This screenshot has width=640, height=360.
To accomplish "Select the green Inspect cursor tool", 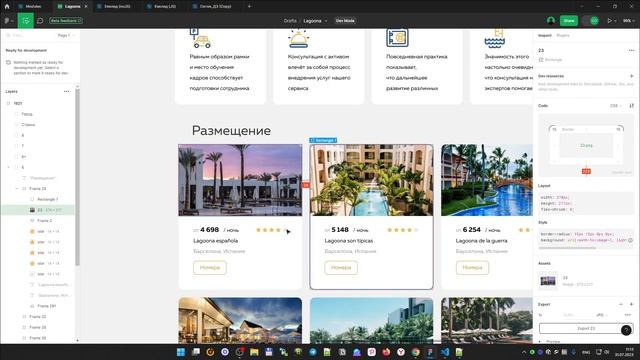I will coord(26,20).
